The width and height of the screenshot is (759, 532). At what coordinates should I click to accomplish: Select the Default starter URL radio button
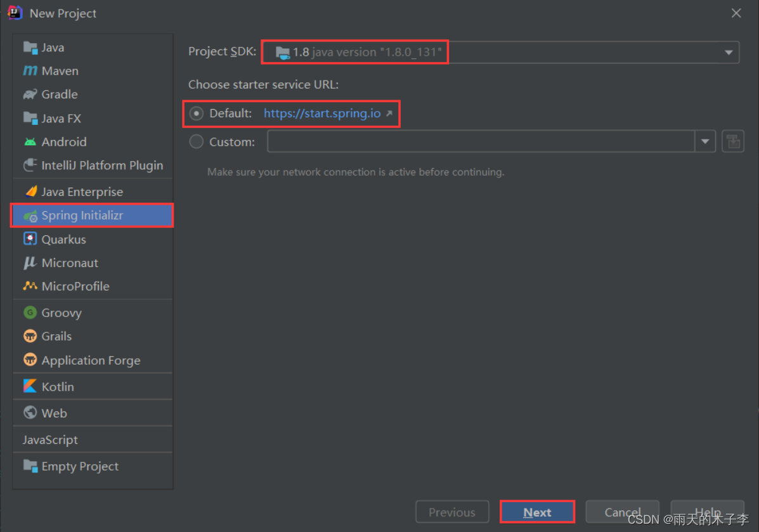(196, 114)
